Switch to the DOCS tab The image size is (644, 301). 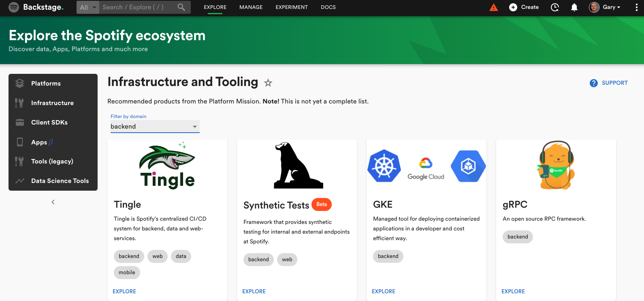tap(328, 7)
